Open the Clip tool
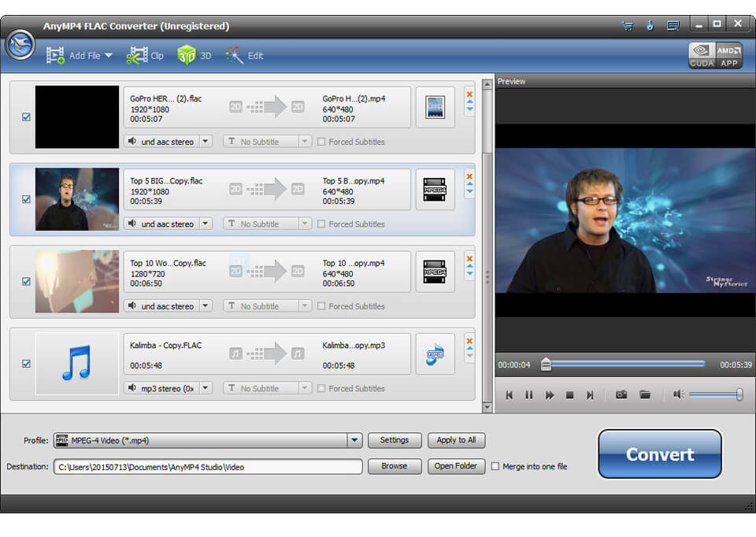Screen dimensions: 756x537 [145, 55]
